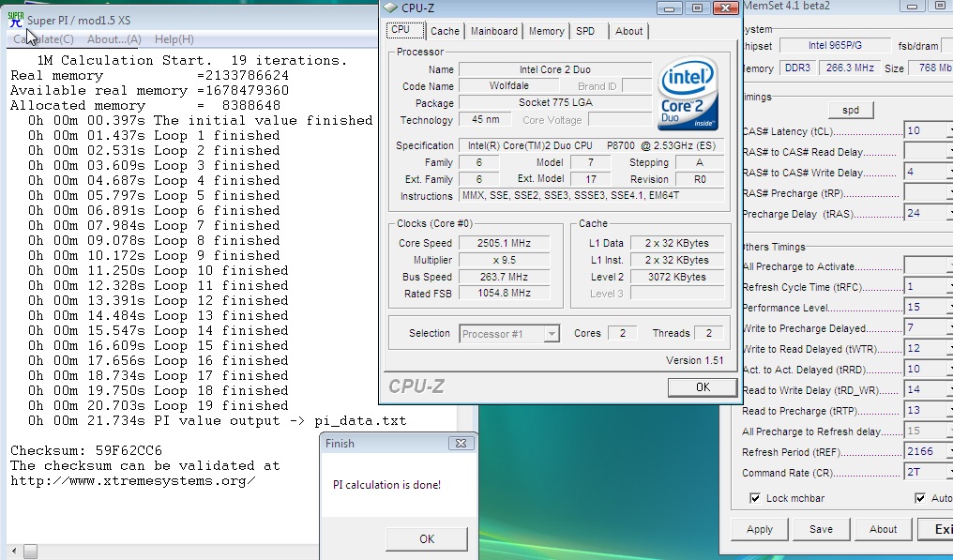
Task: Open the Refresh Cycle Time (tRFC) dropdown
Action: 949,287
